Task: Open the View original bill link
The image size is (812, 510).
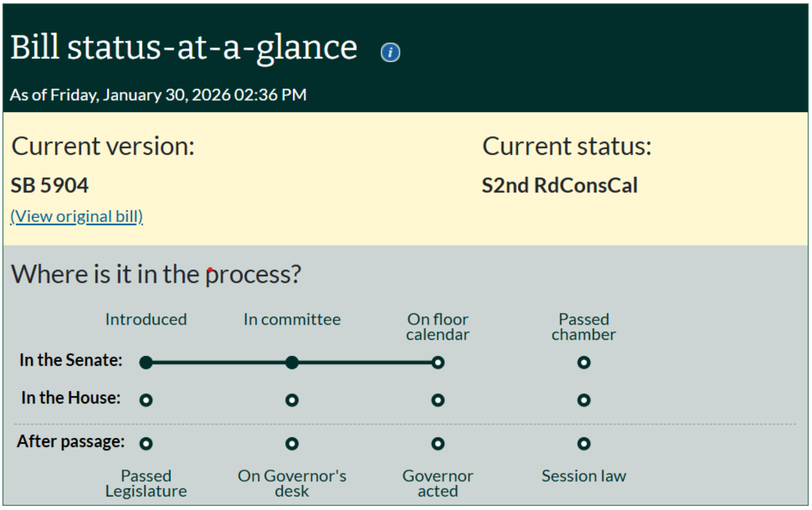Action: [x=77, y=217]
